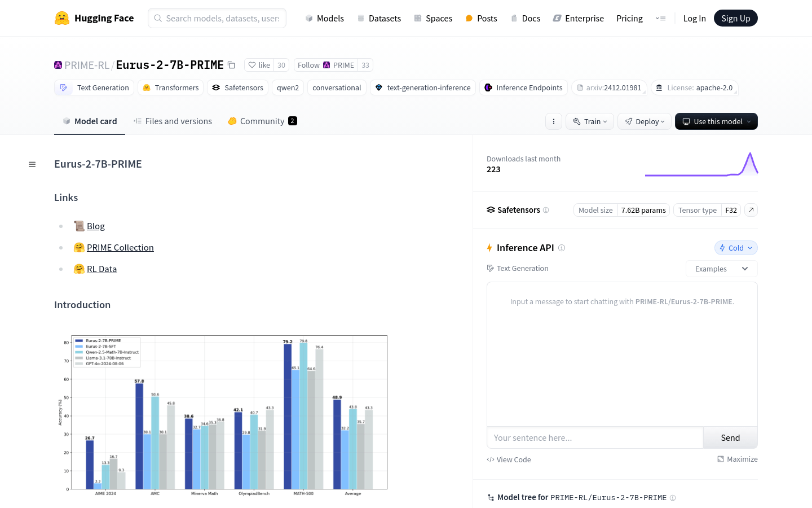Focus the search models input field

tap(217, 18)
